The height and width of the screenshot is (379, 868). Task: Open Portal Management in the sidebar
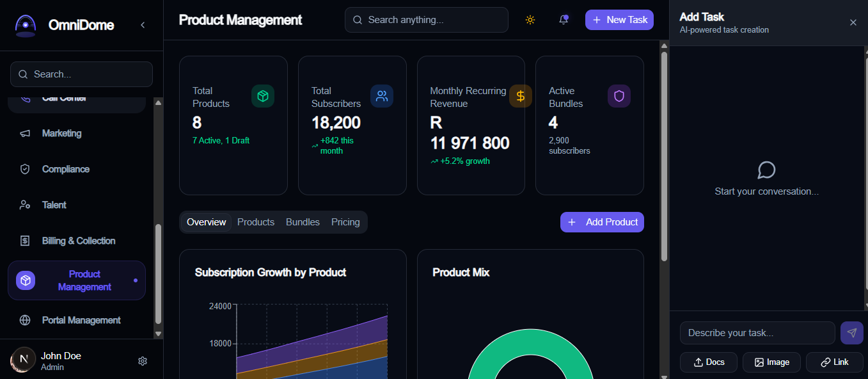77,320
